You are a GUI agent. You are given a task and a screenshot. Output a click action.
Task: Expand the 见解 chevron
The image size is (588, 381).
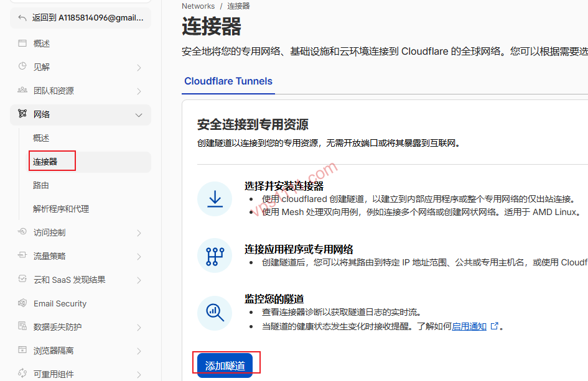(139, 67)
